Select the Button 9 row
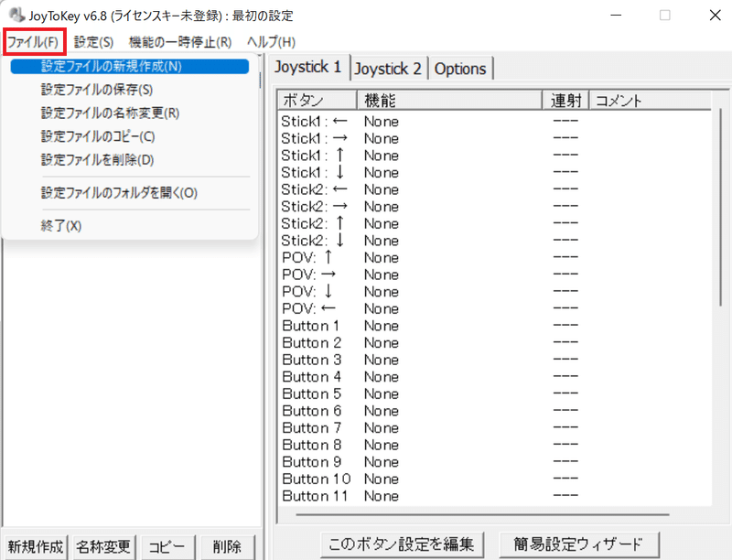This screenshot has height=560, width=732. click(495, 462)
